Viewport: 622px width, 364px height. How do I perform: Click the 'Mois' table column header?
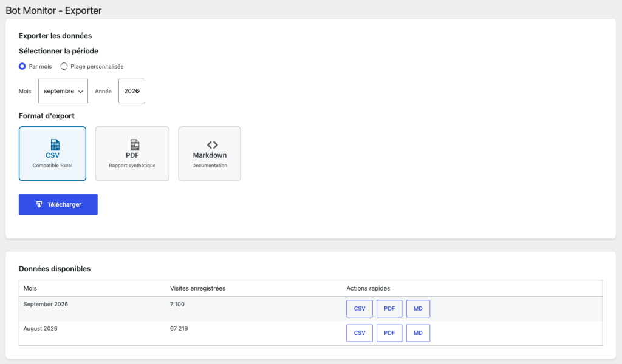(30, 288)
